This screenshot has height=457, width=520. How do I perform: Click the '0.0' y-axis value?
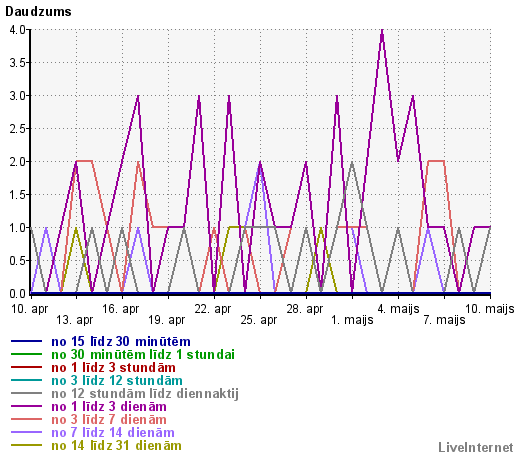(x=18, y=294)
